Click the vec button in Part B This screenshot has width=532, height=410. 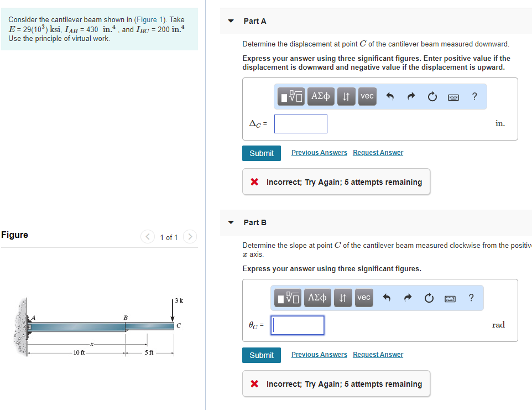tap(363, 298)
